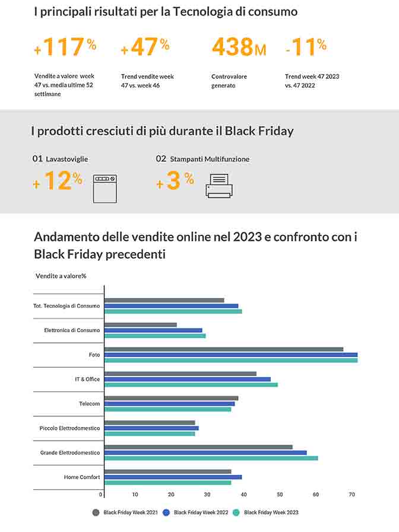
Task: Click the blue Black Friday Week 2022 legend dot
Action: [166, 512]
